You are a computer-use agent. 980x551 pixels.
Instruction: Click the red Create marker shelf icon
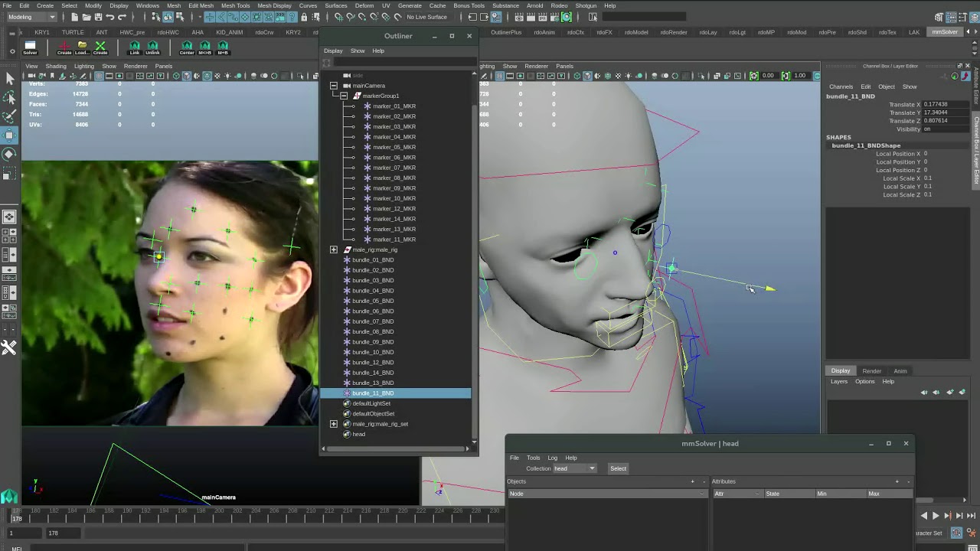64,47
